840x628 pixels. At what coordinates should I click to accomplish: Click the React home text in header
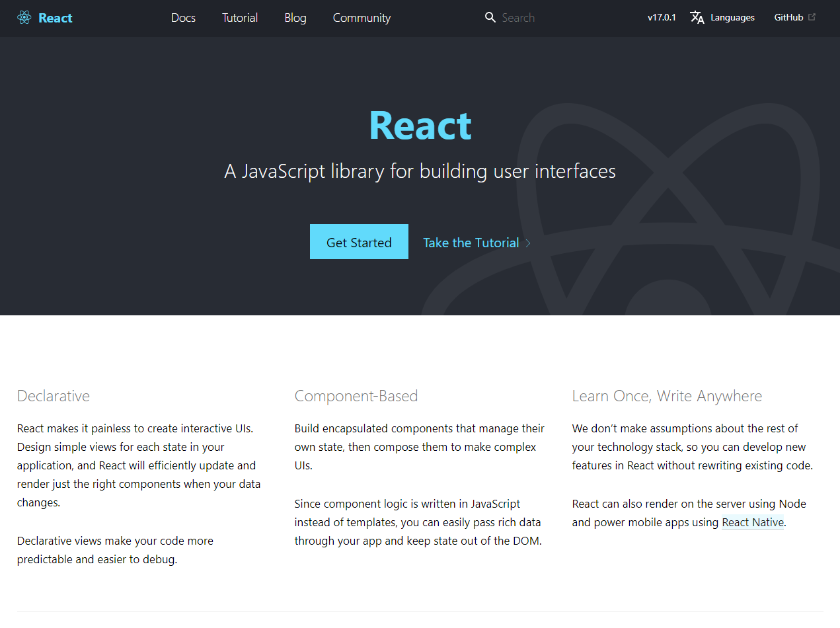pyautogui.click(x=56, y=18)
